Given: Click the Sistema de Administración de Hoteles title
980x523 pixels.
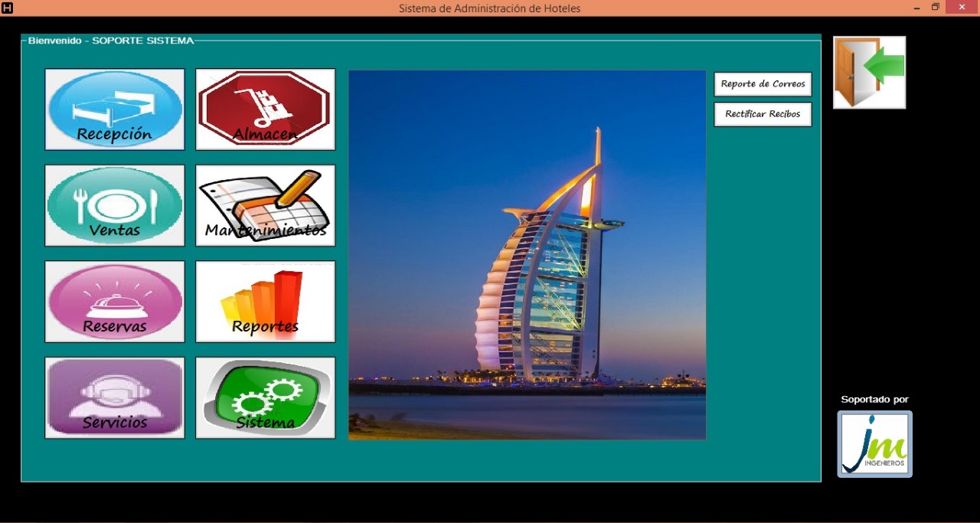Looking at the screenshot, I should 489,8.
